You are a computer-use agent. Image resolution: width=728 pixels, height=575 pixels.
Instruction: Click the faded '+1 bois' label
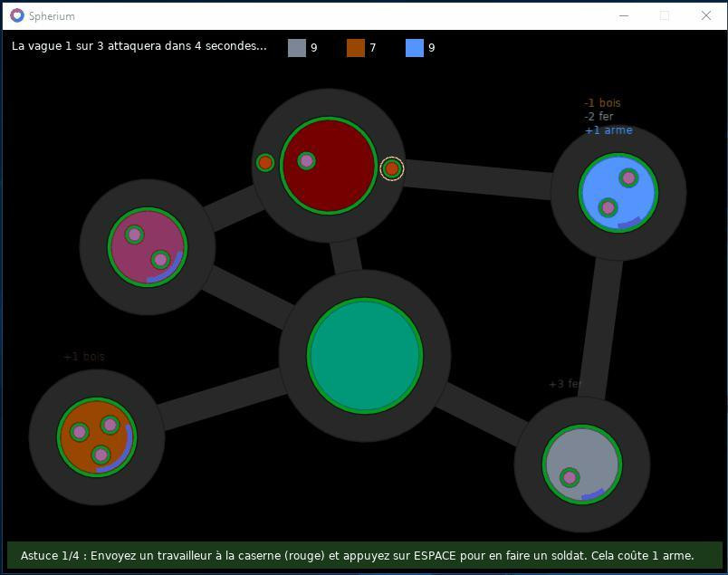point(84,357)
